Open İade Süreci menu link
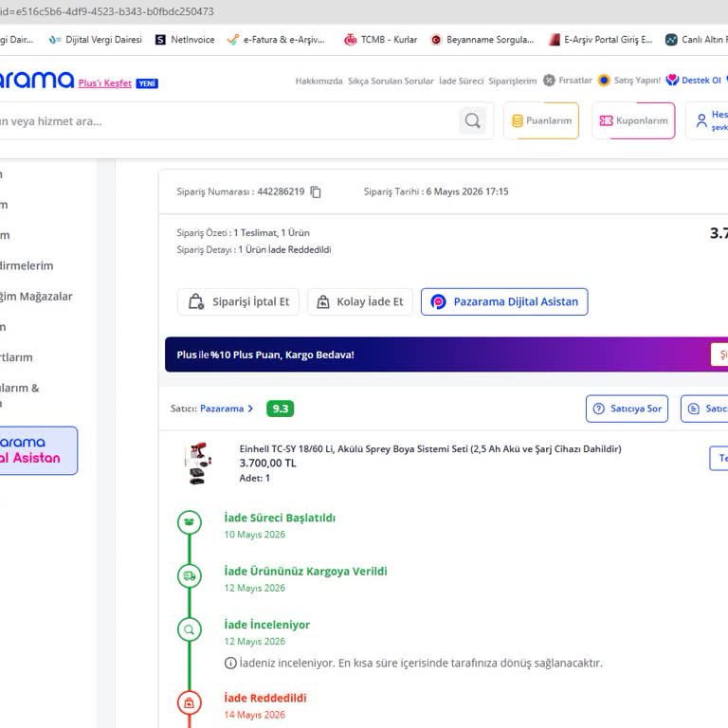 coord(461,81)
